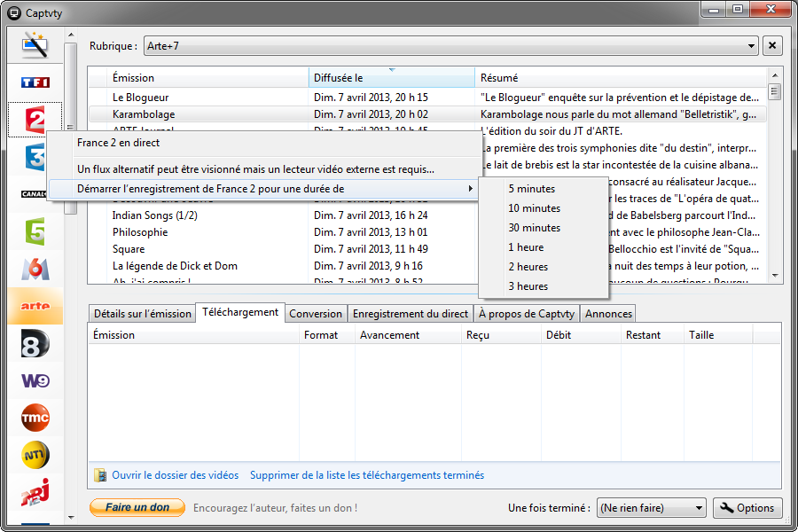
Task: Select 'Démarrer l'enregistrement de France 2' entry
Action: [263, 189]
